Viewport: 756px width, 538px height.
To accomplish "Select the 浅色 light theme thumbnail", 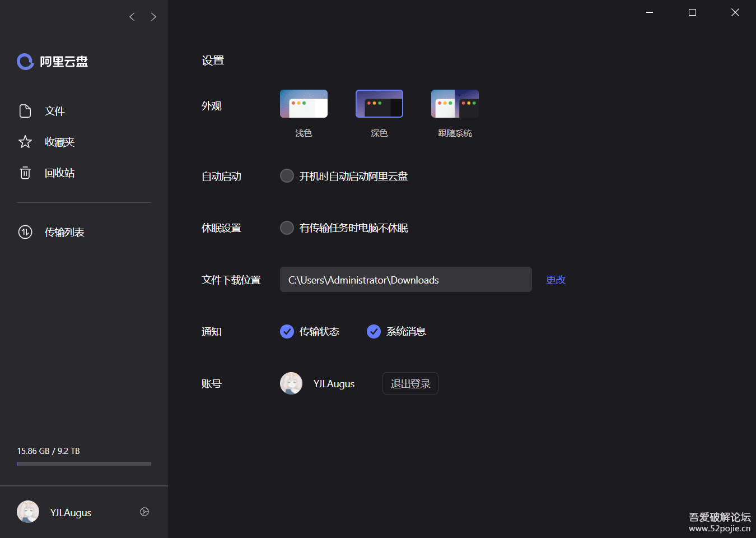I will (304, 104).
